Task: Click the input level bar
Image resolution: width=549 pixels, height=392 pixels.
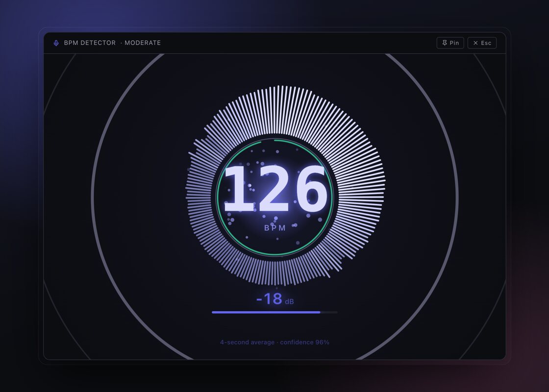Action: [275, 312]
